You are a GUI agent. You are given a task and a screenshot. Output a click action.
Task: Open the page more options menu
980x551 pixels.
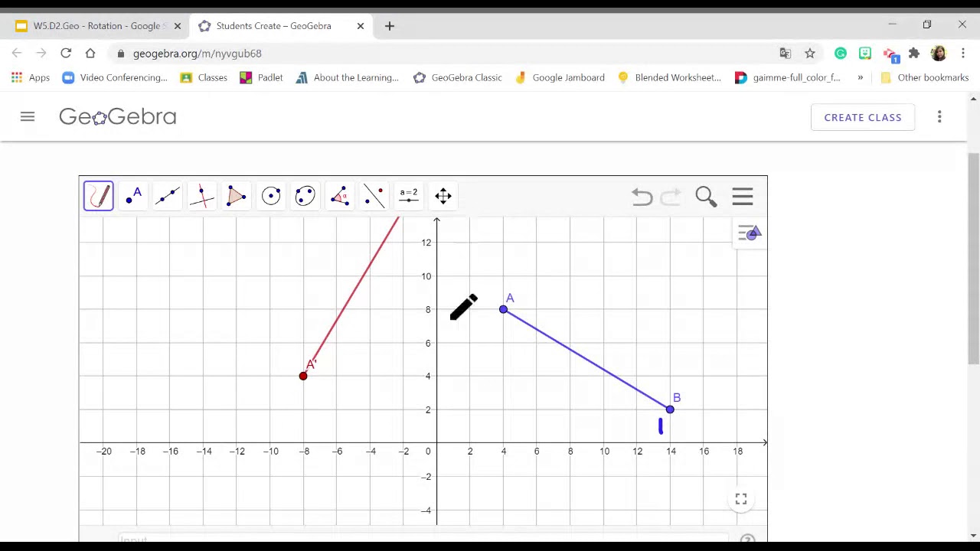pos(939,117)
